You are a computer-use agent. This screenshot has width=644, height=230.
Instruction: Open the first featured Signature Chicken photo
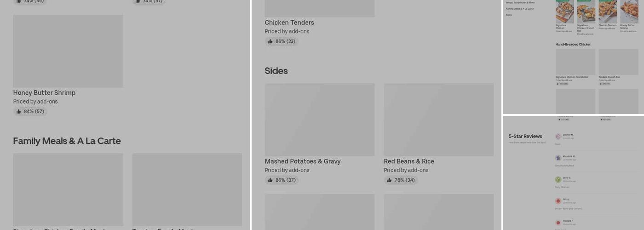click(564, 11)
